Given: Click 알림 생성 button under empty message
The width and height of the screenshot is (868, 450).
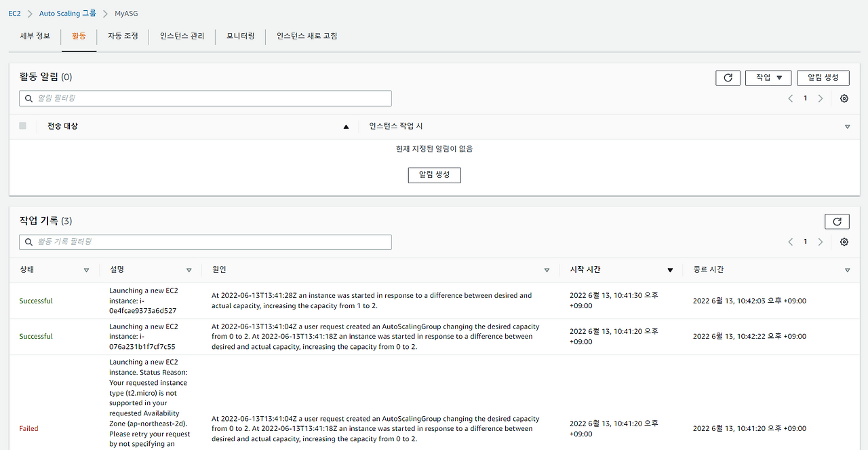Looking at the screenshot, I should (x=434, y=175).
